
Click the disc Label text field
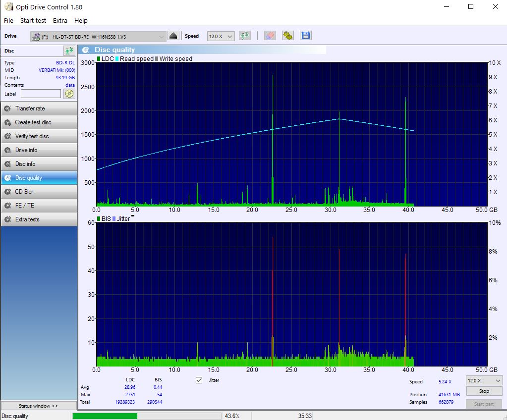(x=41, y=94)
